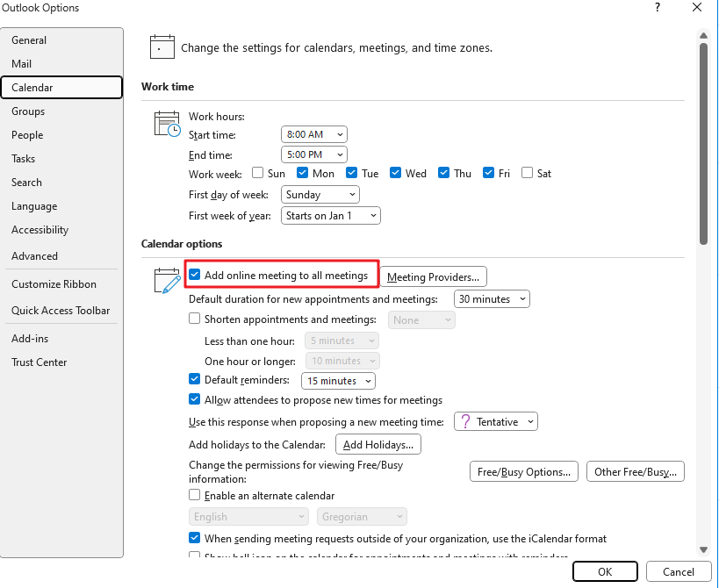The image size is (719, 588).
Task: Select the Tasks category
Action: pos(61,159)
